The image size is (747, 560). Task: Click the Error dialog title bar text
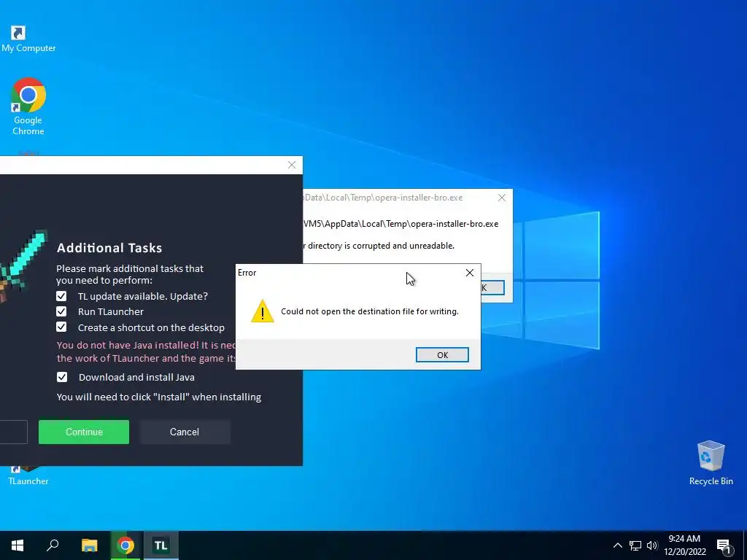point(247,273)
